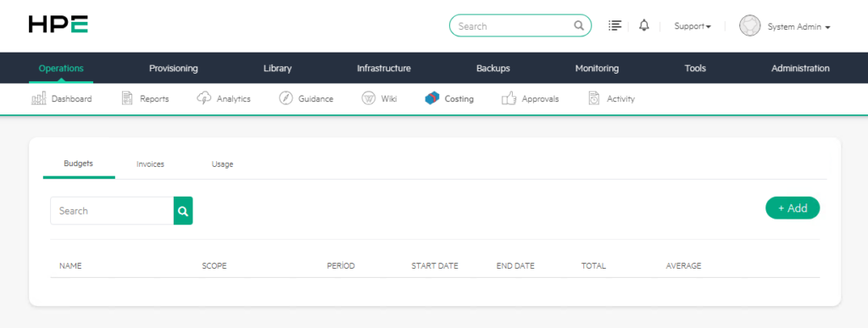Open the Wiki icon
The image size is (868, 328).
[368, 99]
